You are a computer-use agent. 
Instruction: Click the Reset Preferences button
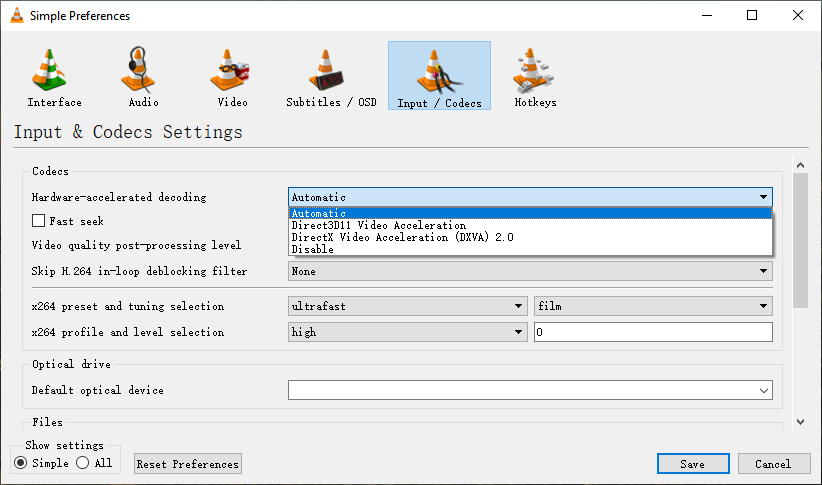[188, 464]
